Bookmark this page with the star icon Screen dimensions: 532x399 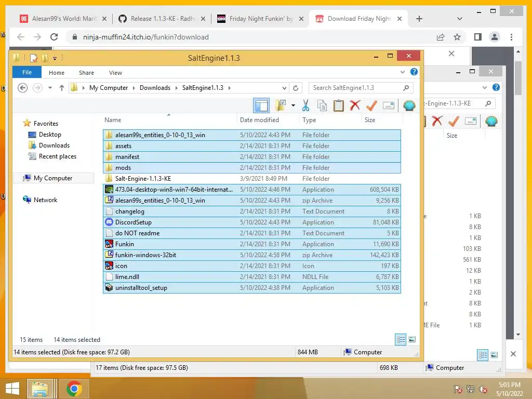[x=457, y=37]
